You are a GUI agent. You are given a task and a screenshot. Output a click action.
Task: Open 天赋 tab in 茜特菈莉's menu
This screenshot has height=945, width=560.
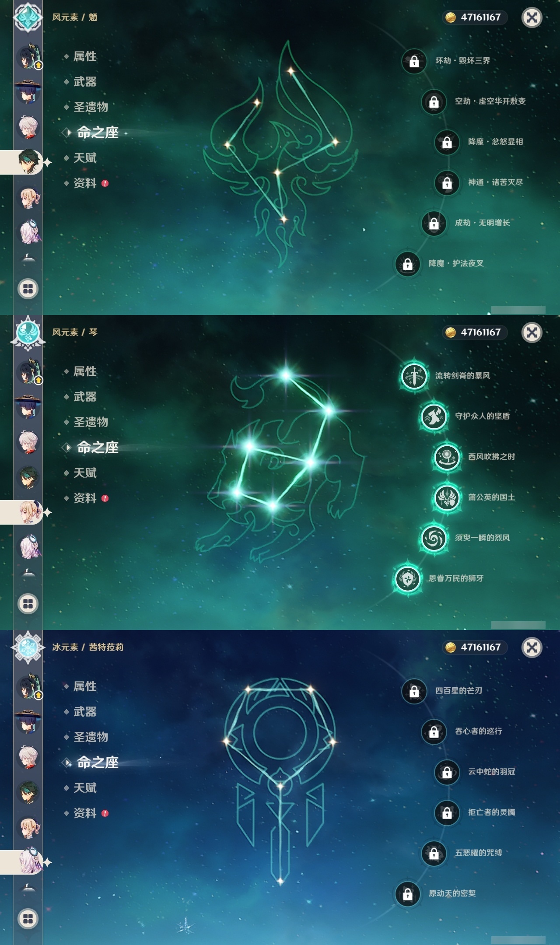coord(85,788)
